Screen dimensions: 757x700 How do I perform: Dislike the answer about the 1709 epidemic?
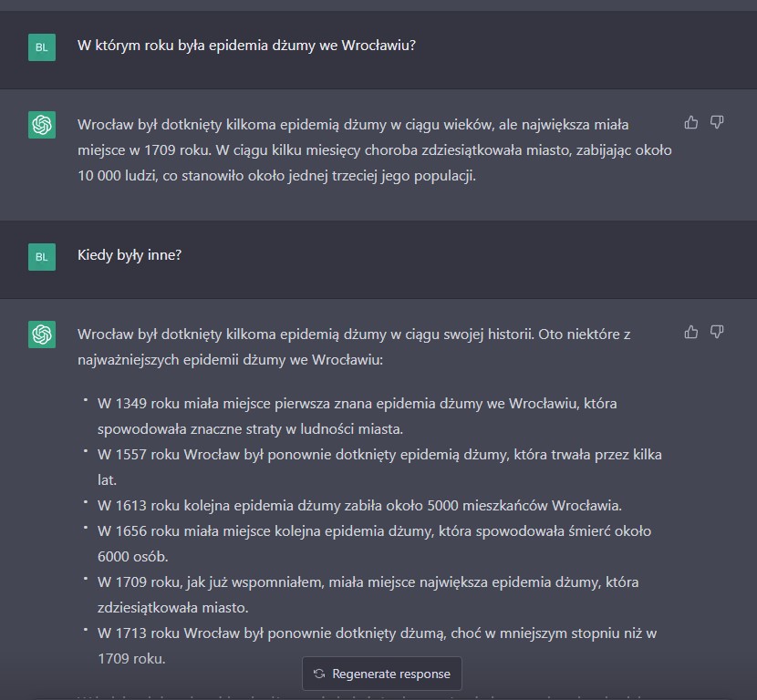(717, 122)
